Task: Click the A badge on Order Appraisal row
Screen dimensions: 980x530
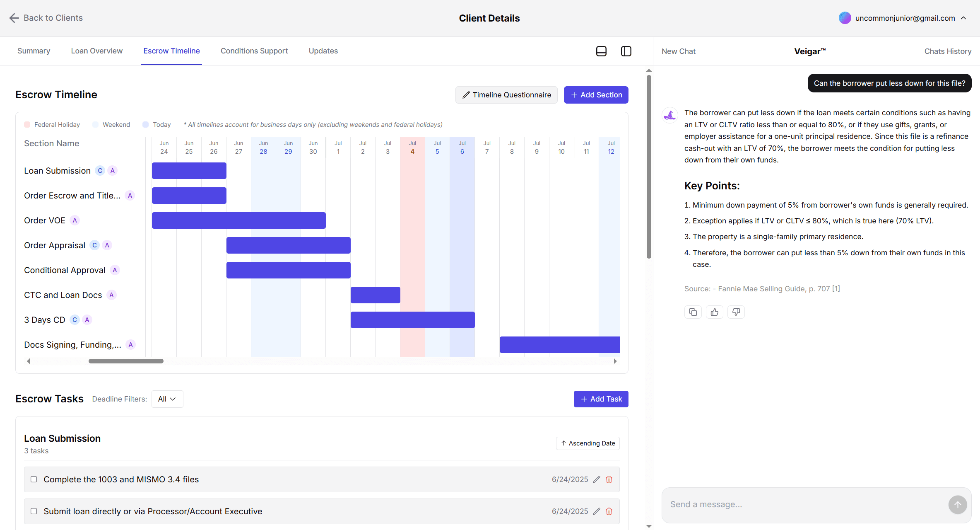Action: pyautogui.click(x=107, y=245)
